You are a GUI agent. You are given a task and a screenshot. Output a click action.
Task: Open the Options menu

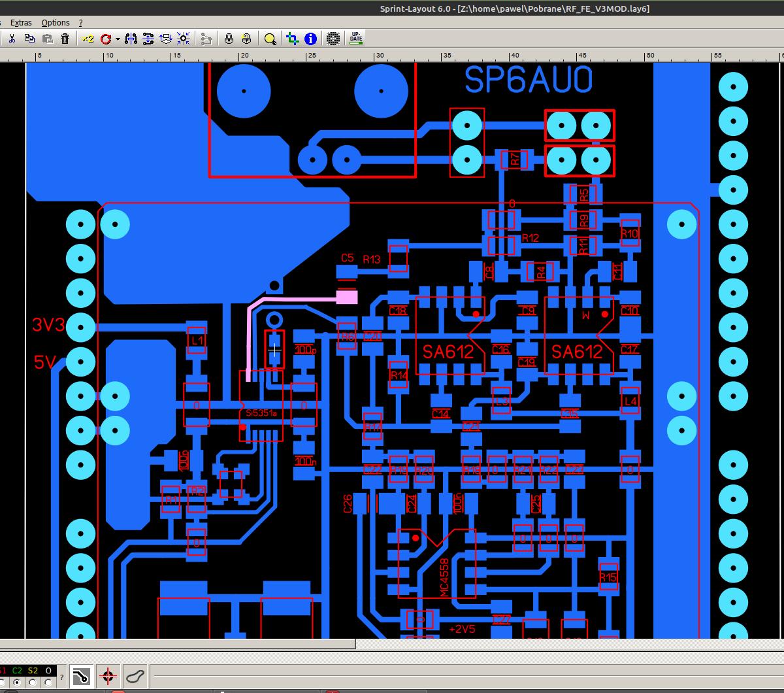tap(56, 22)
